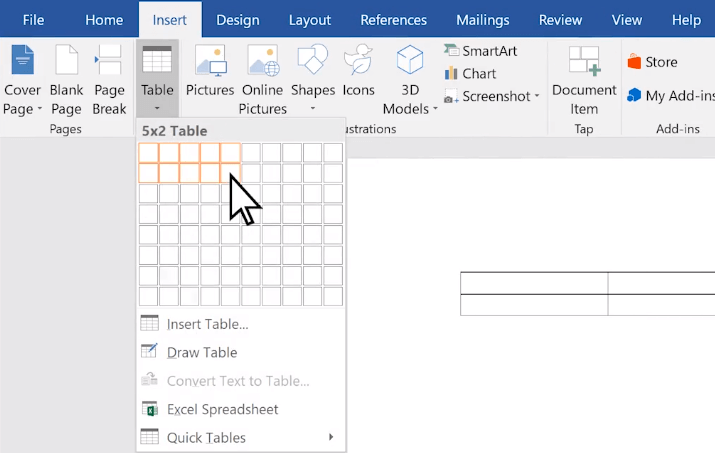Viewport: 715px width, 453px height.
Task: Open the Screenshot dropdown menu
Action: (x=491, y=97)
